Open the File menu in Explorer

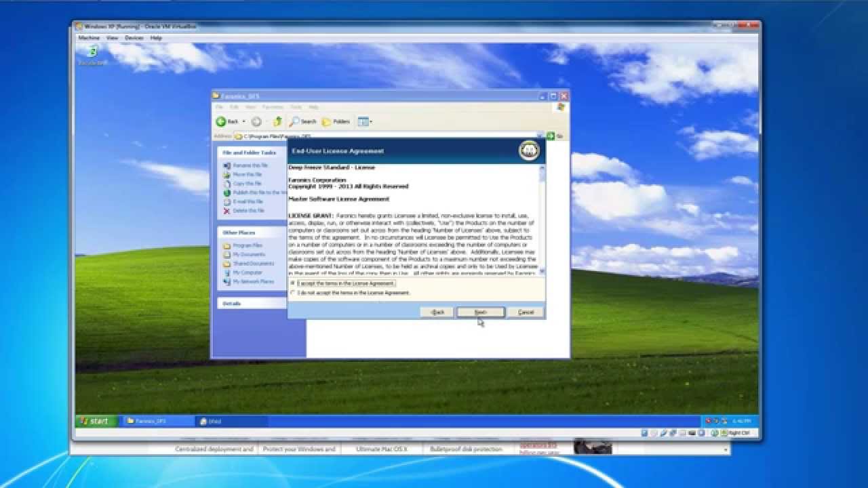[220, 107]
